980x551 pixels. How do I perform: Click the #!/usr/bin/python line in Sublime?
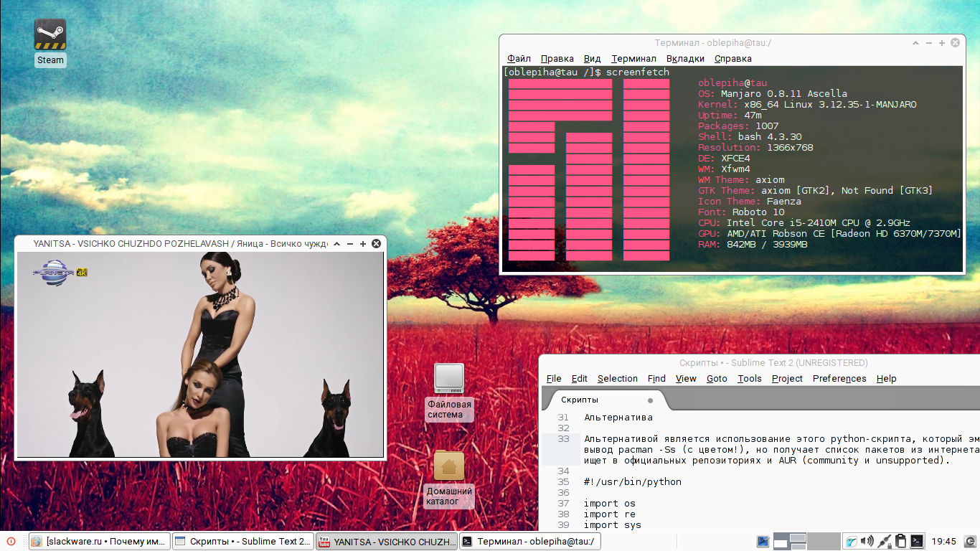[x=633, y=482]
